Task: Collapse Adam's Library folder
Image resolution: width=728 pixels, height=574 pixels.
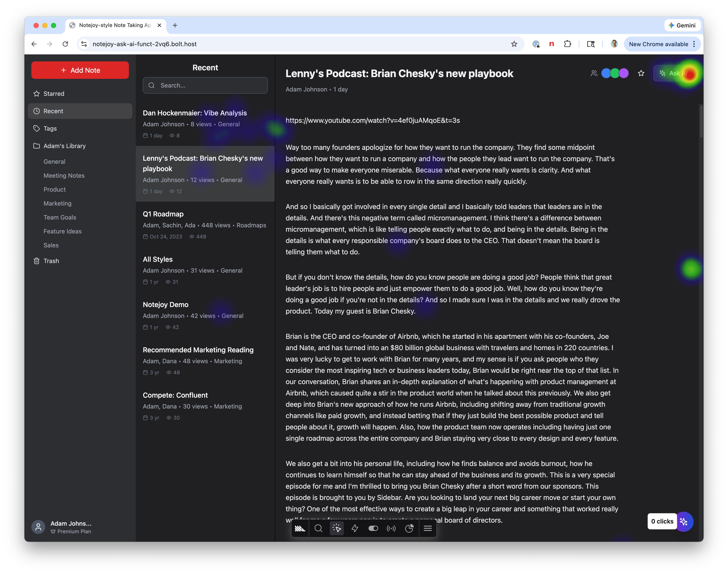Action: (64, 146)
